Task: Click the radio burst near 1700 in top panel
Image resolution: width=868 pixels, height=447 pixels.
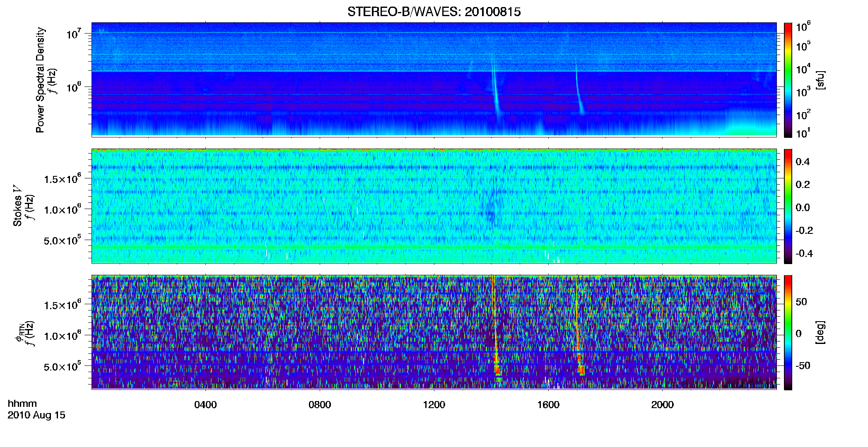Action: 579,89
